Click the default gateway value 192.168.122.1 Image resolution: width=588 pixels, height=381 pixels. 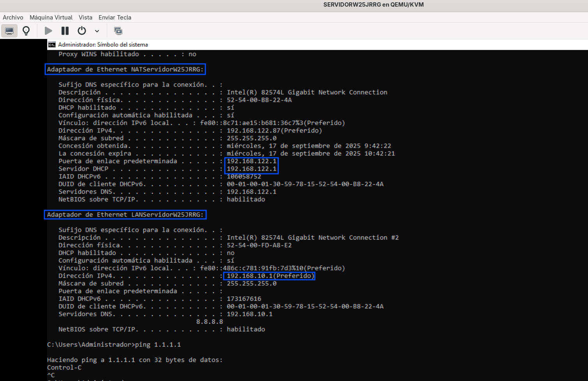(x=251, y=161)
